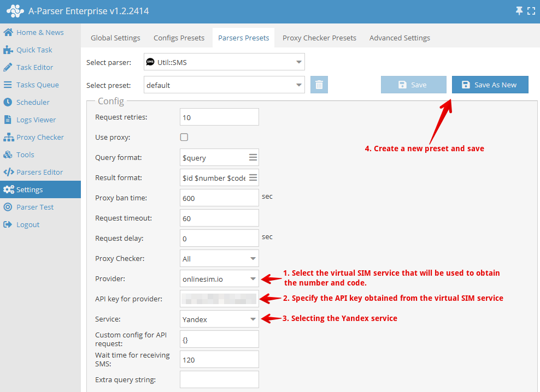Go to Parsers Editor in the sidebar

tap(39, 172)
